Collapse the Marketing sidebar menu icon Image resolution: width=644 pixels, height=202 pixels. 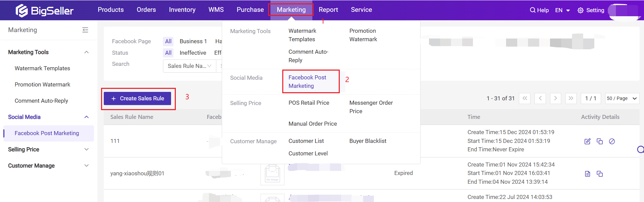[85, 30]
